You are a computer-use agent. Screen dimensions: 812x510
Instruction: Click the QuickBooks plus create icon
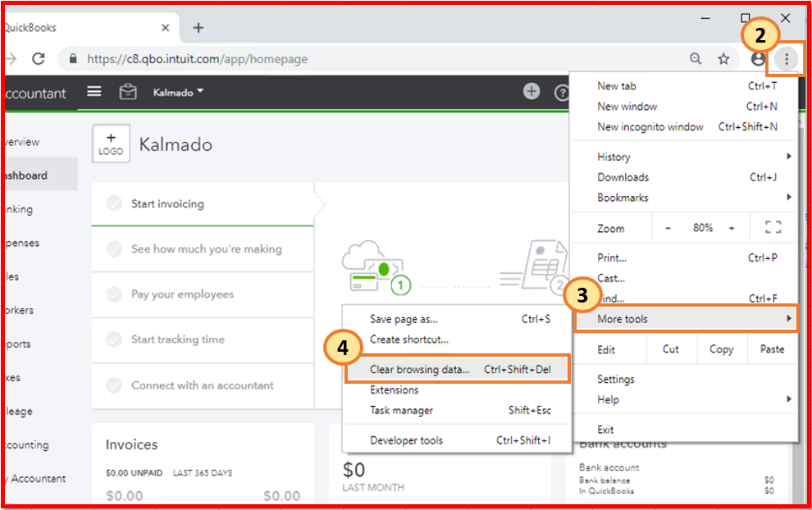(x=531, y=92)
